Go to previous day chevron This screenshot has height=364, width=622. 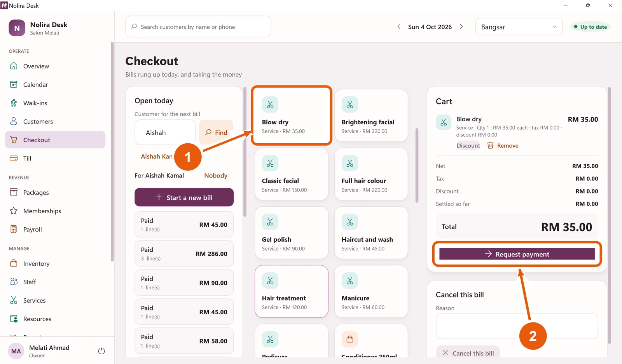(399, 27)
